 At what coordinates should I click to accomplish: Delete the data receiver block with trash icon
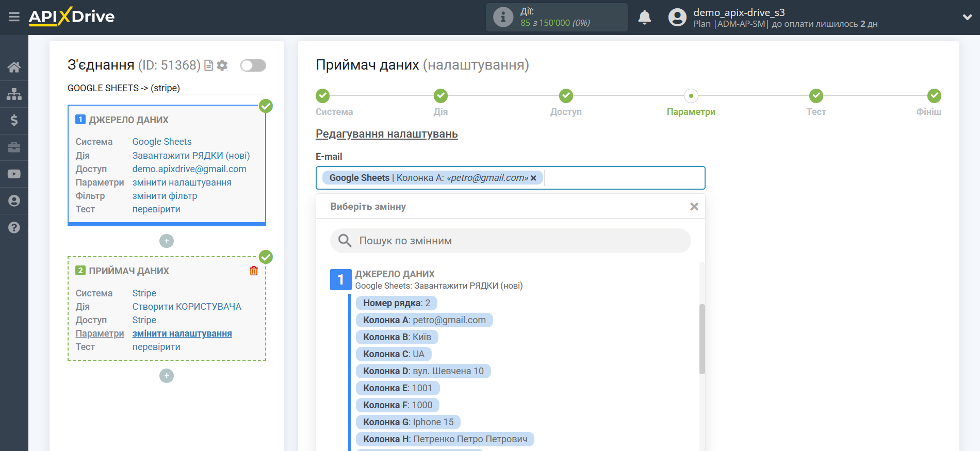[254, 271]
